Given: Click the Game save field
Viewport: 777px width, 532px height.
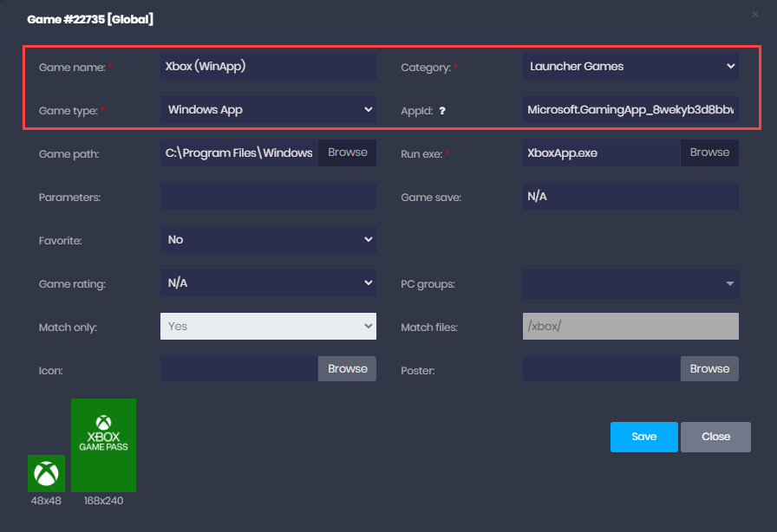Looking at the screenshot, I should [x=630, y=197].
